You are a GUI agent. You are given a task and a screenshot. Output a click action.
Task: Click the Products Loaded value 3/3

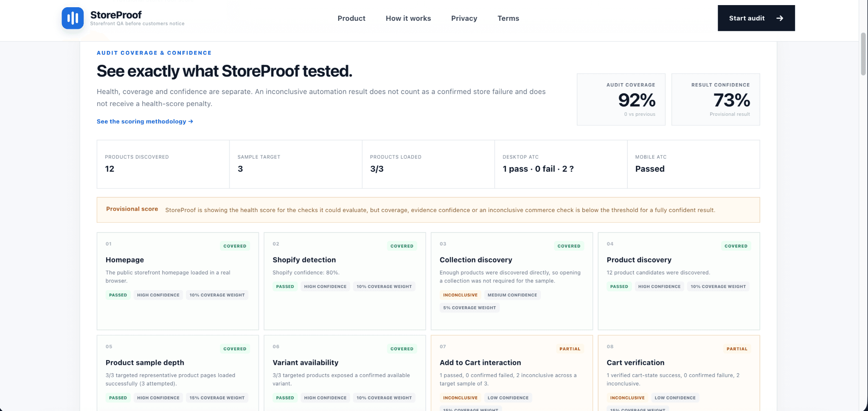coord(377,169)
